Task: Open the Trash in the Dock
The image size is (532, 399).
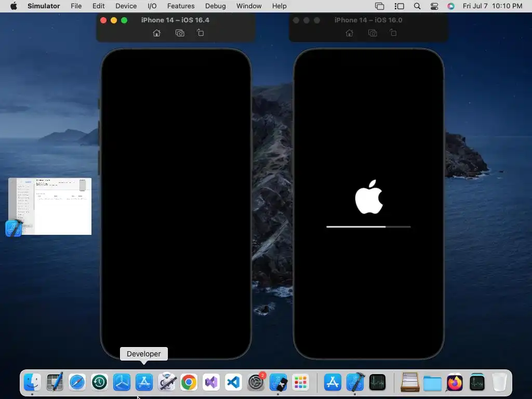Action: [499, 382]
